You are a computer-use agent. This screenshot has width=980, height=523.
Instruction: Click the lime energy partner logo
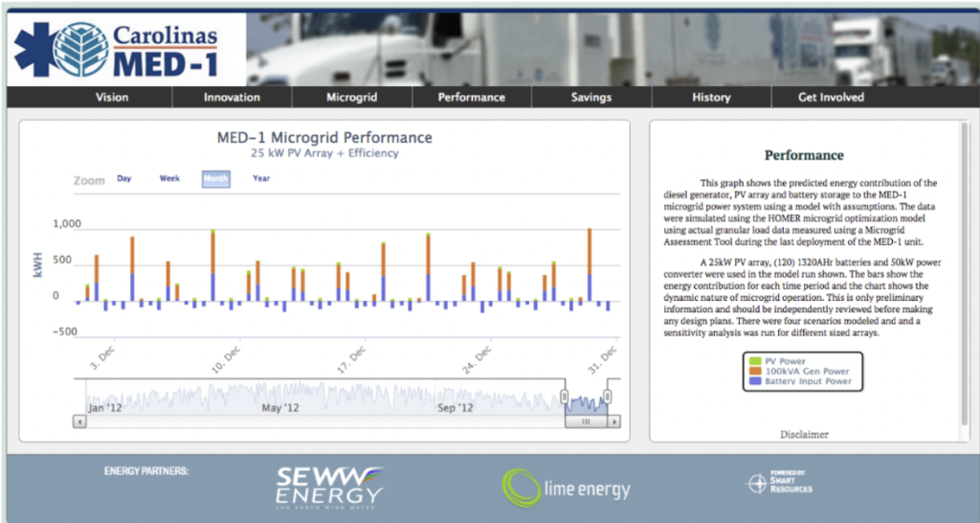click(566, 488)
